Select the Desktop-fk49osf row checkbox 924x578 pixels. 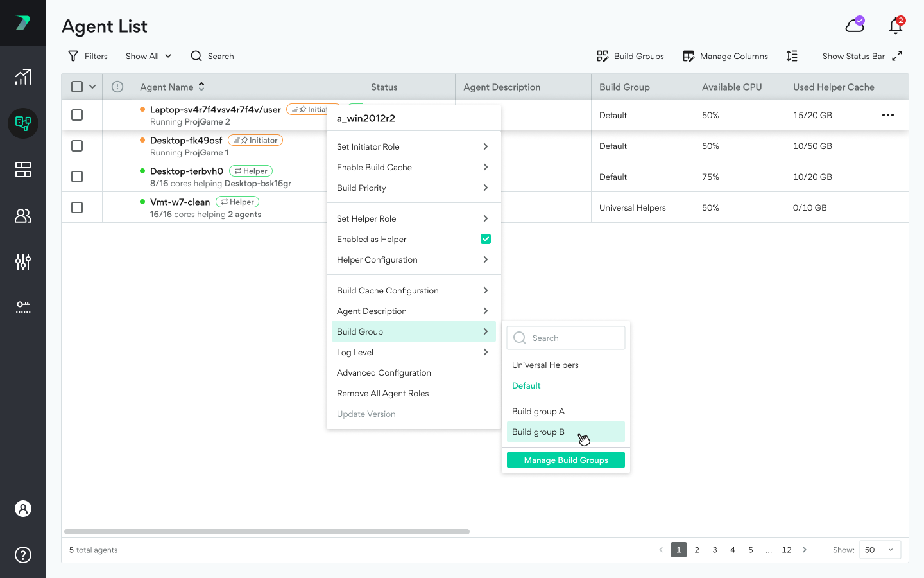point(77,146)
